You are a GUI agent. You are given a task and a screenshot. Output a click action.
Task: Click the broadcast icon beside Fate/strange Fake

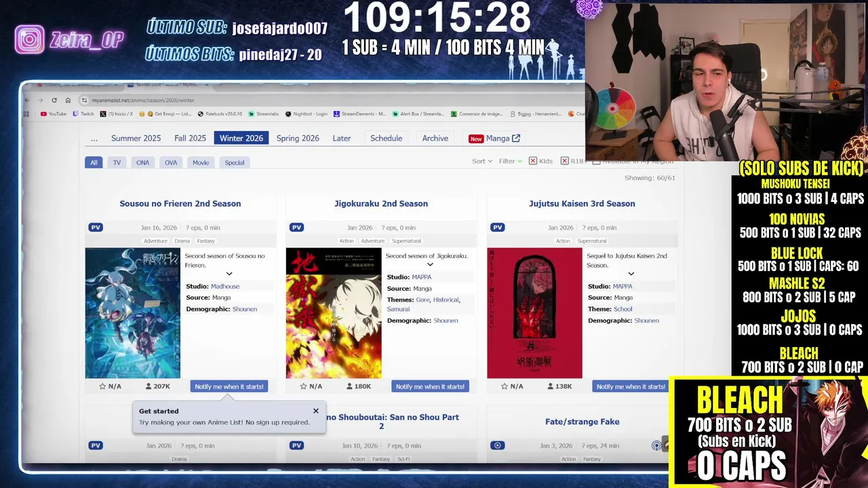tap(656, 445)
